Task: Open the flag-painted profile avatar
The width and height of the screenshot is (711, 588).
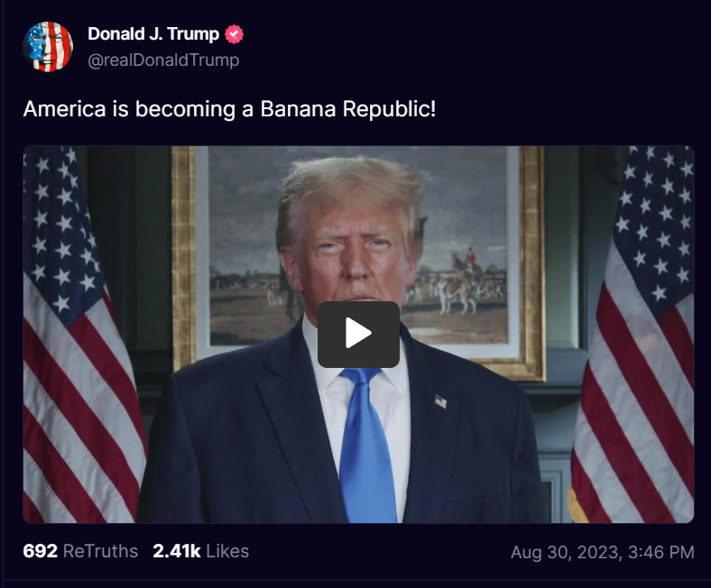Action: 48,47
